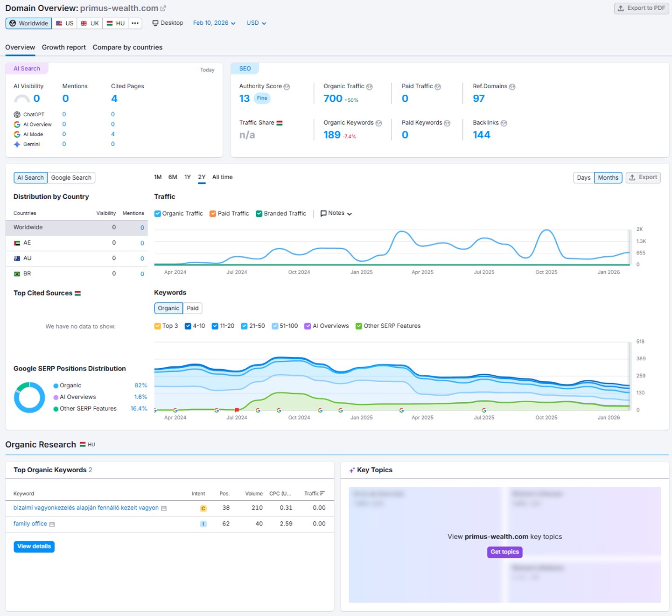Select the Gemini icon in the AI Search list
The height and width of the screenshot is (616, 672).
coord(17,144)
